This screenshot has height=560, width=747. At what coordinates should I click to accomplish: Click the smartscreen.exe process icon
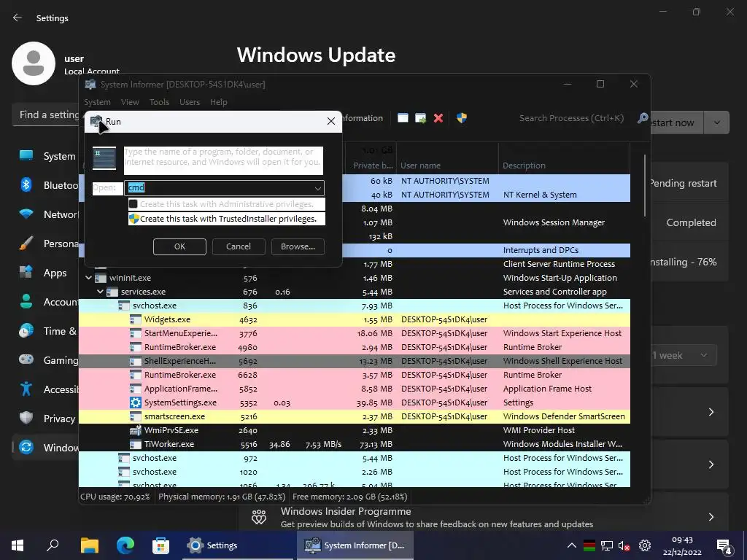coord(136,416)
